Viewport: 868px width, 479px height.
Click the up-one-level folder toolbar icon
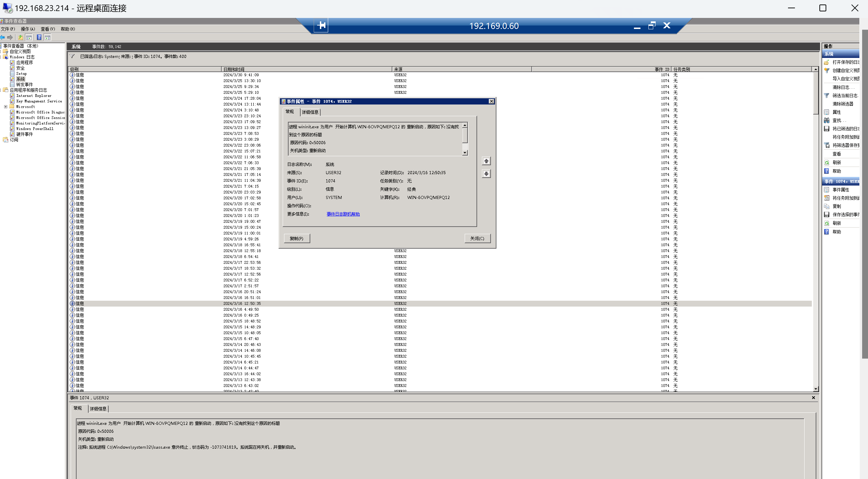20,37
